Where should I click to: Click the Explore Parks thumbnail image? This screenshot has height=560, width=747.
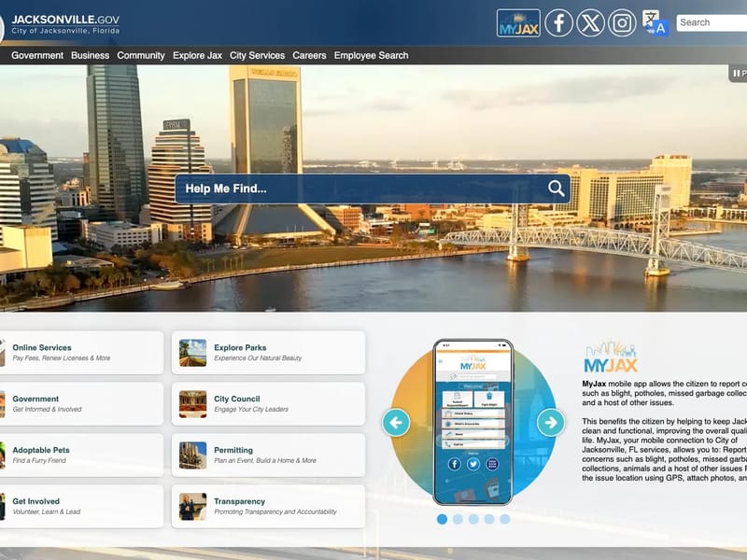tap(193, 353)
